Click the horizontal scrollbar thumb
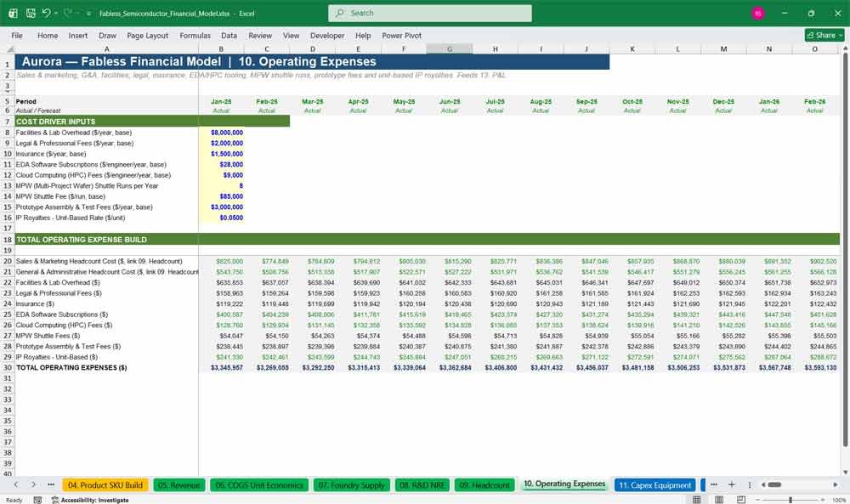The width and height of the screenshot is (850, 504). pyautogui.click(x=774, y=484)
